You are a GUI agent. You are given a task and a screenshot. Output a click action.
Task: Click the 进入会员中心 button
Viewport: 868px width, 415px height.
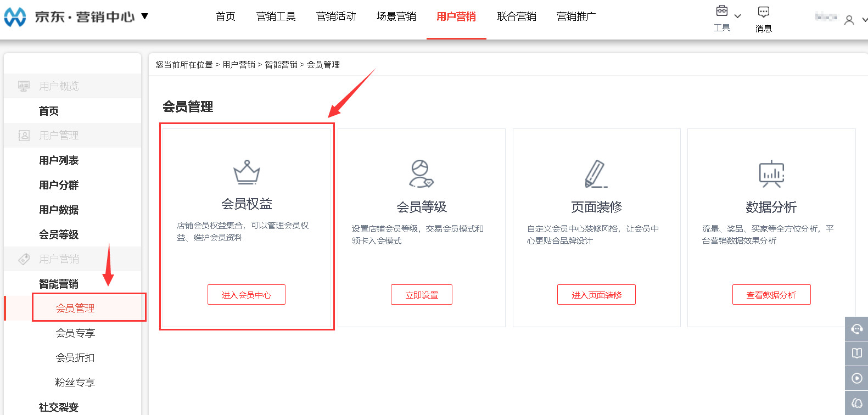coord(247,295)
